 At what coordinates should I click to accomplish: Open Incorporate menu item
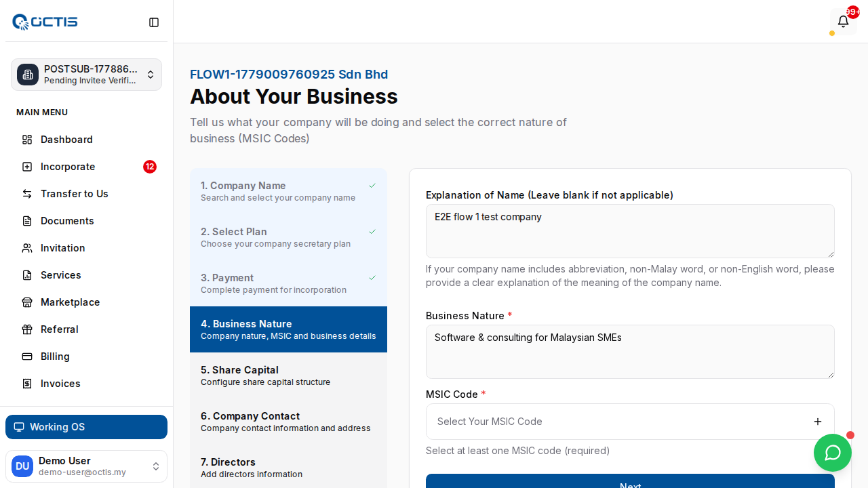tap(86, 167)
